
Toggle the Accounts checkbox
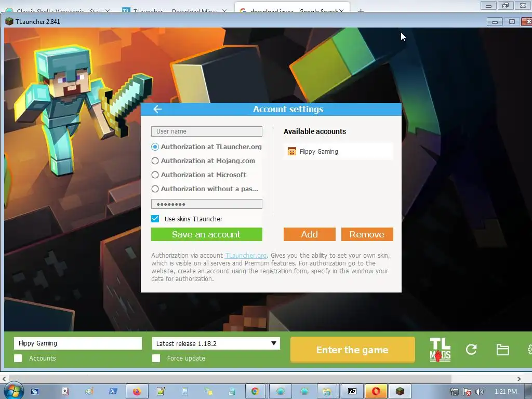[18, 358]
